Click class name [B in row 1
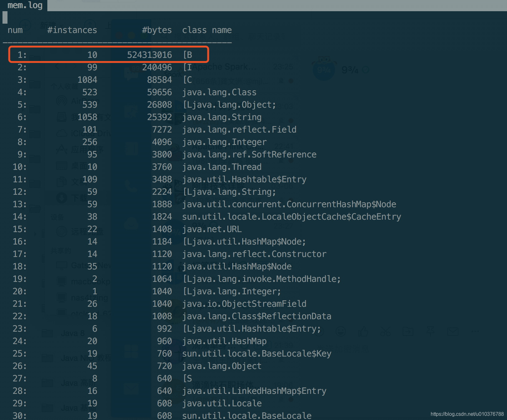The height and width of the screenshot is (420, 507). 187,55
